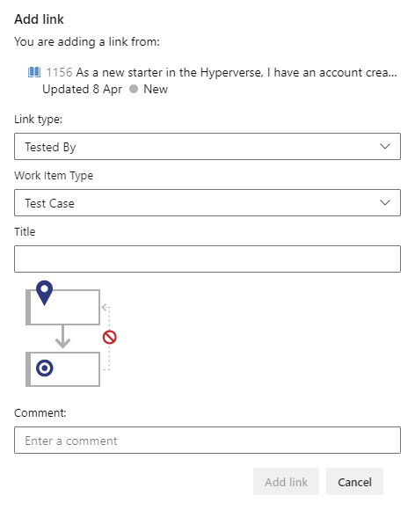
Task: Click the blue target circle icon
Action: (45, 368)
